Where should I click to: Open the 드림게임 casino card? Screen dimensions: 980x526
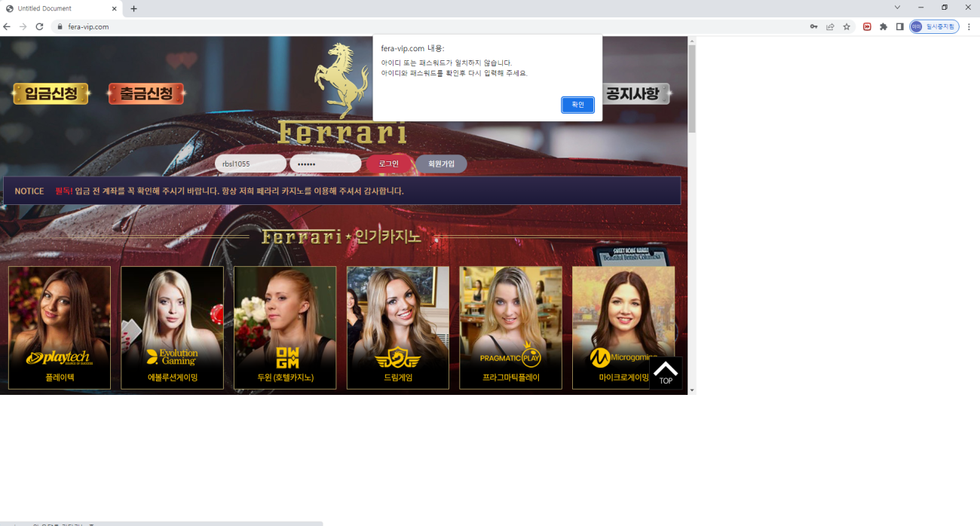point(398,328)
